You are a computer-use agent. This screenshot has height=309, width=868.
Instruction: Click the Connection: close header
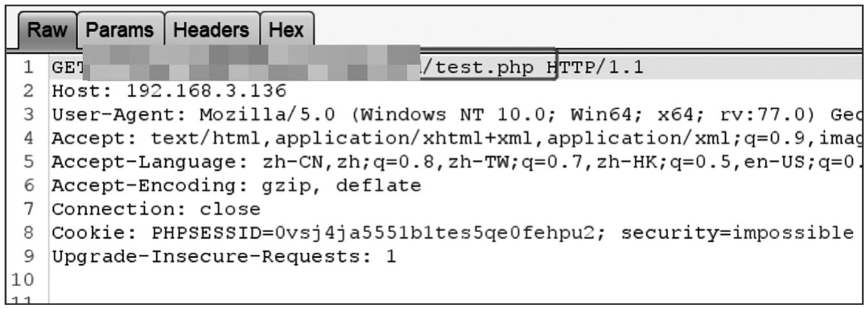point(156,209)
